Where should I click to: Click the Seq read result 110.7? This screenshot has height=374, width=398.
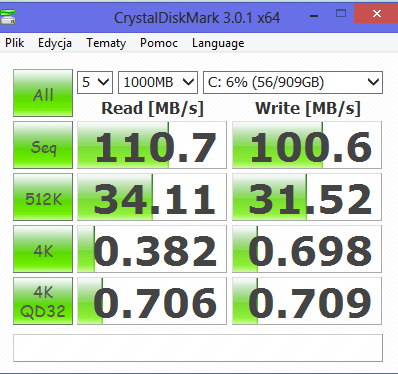click(152, 145)
